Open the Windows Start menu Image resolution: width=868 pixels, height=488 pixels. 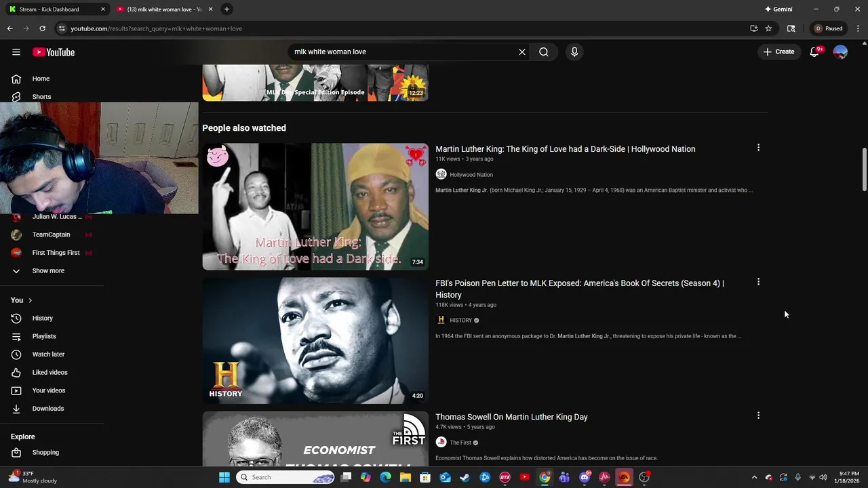(224, 477)
